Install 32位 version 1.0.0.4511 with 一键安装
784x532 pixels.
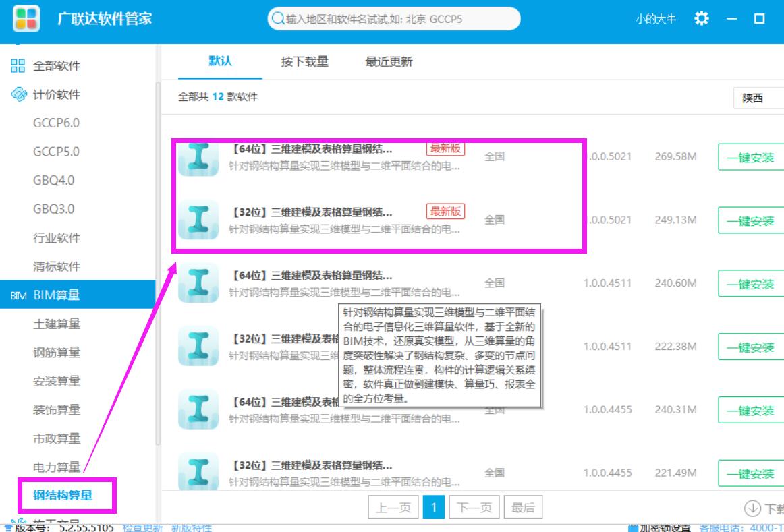pos(750,347)
